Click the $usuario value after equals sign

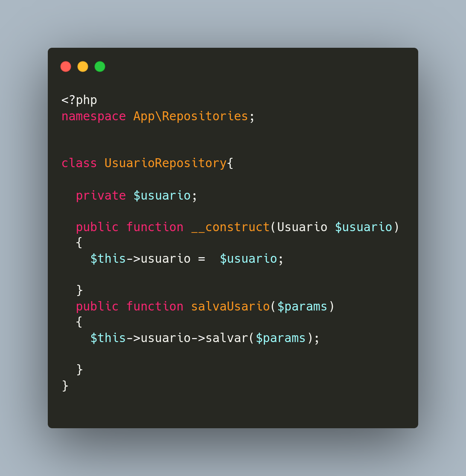[248, 258]
